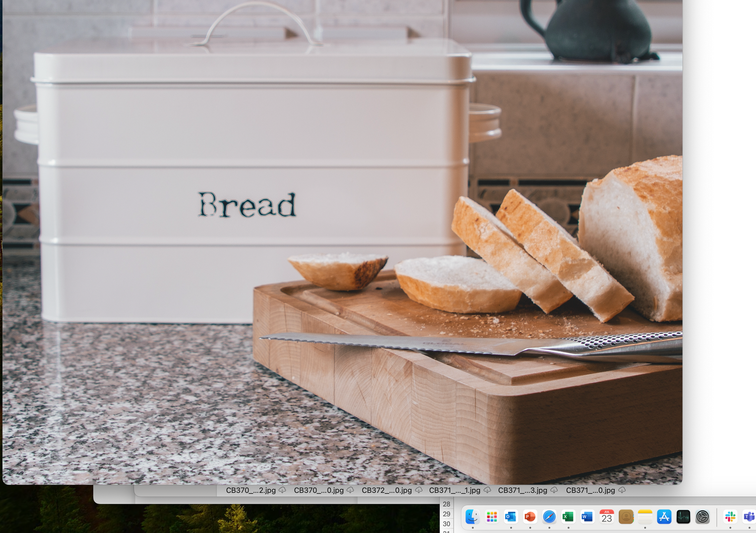Open the Calendar app showing 23
This screenshot has height=533, width=756.
[606, 517]
